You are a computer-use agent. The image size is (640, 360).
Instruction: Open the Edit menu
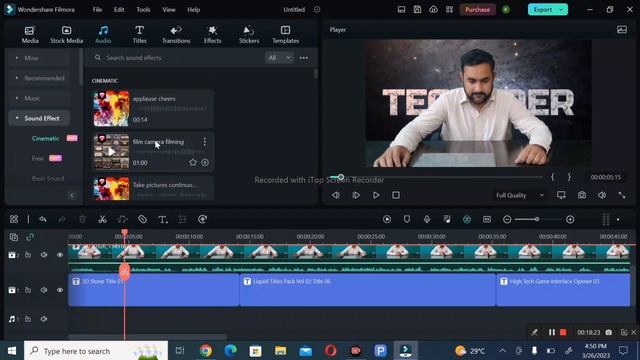pyautogui.click(x=119, y=9)
